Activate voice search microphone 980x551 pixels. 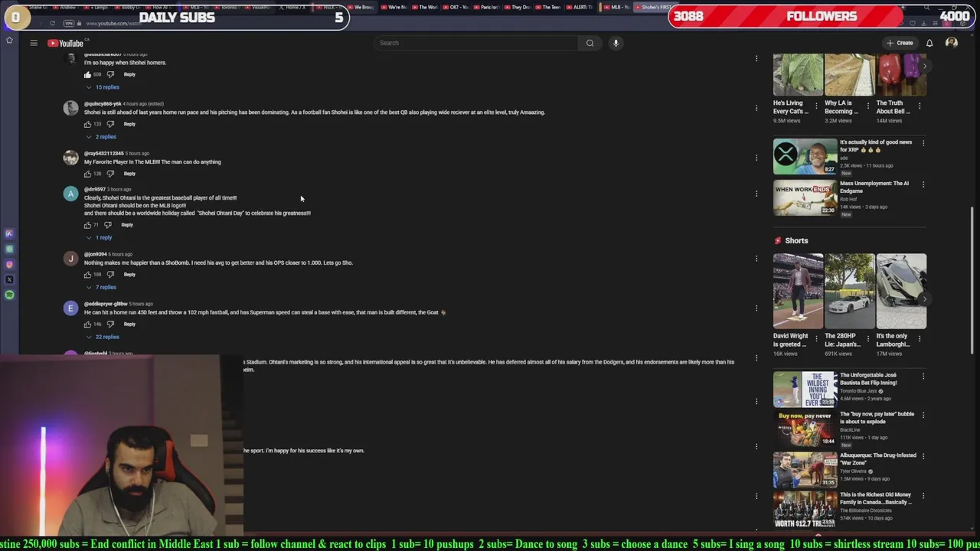616,43
